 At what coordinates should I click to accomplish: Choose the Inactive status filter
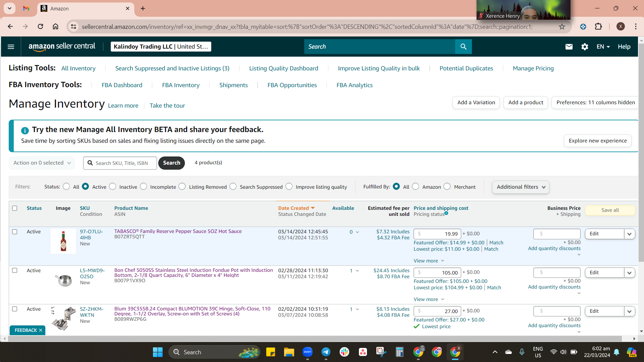(113, 186)
